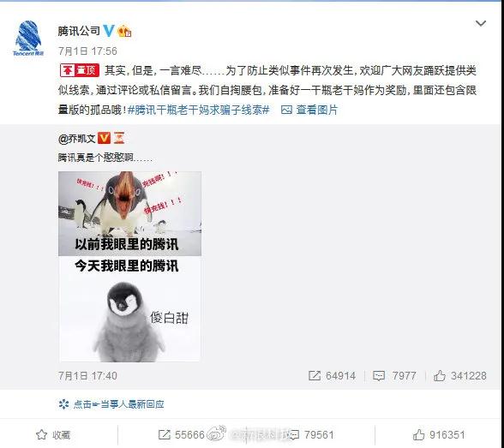Click the 7月1日 17:56 post timestamp

point(87,51)
